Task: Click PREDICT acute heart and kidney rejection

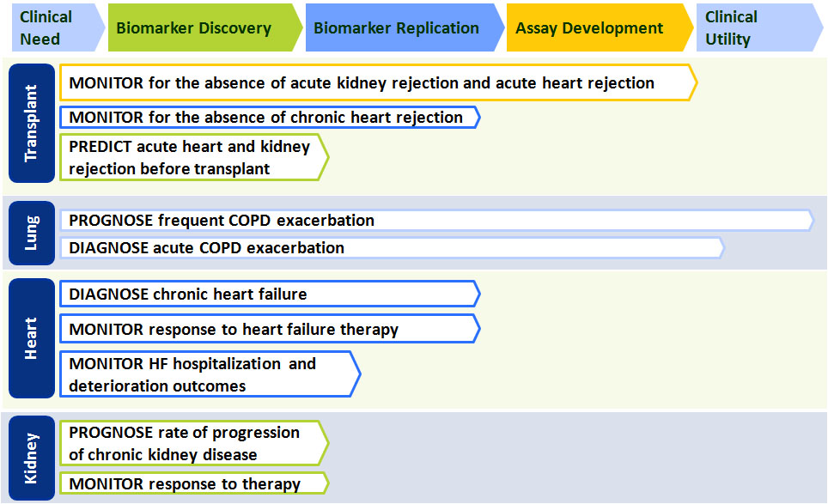Action: [194, 157]
